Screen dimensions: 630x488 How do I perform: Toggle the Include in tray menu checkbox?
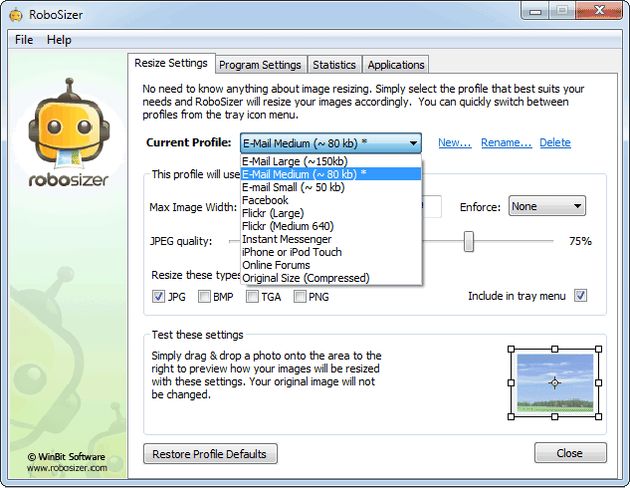(x=581, y=296)
